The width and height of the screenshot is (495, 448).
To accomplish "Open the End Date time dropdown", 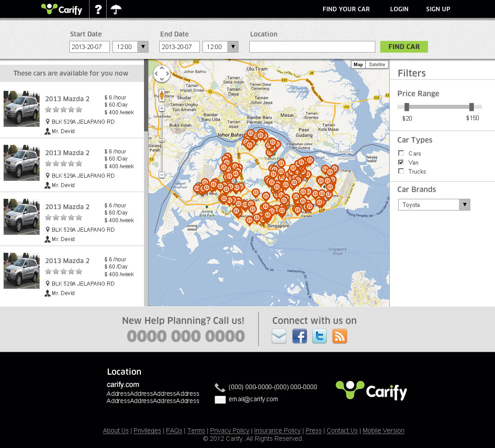I will tap(233, 47).
